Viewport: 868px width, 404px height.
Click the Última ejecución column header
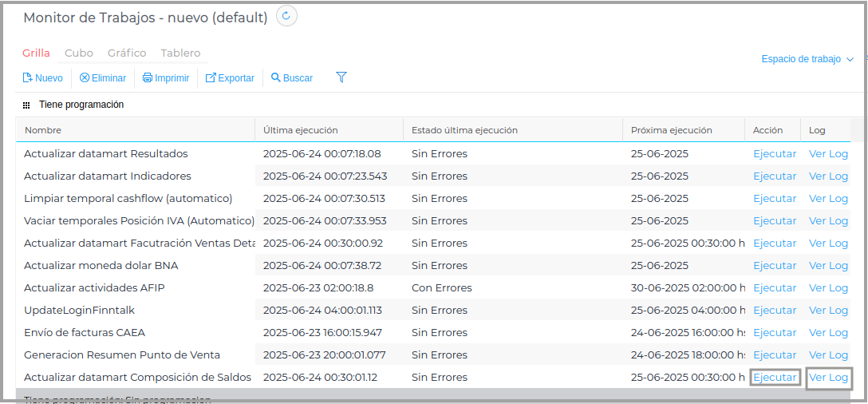301,130
